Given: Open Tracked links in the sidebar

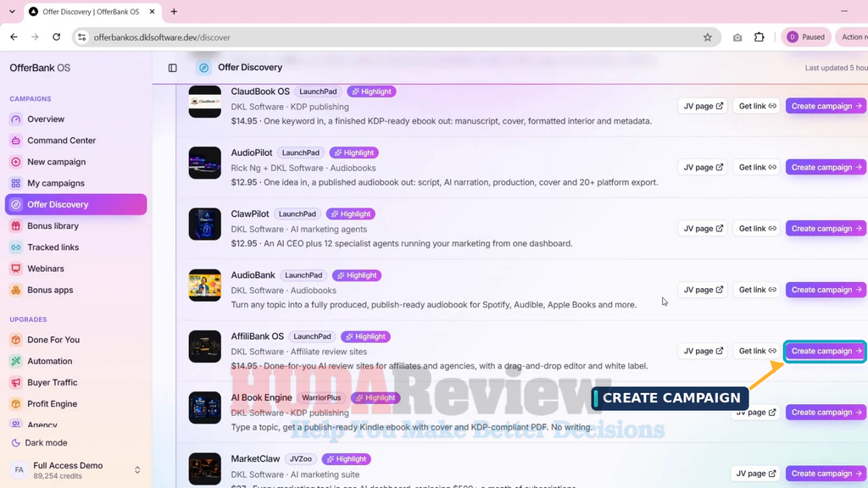Looking at the screenshot, I should (75, 247).
